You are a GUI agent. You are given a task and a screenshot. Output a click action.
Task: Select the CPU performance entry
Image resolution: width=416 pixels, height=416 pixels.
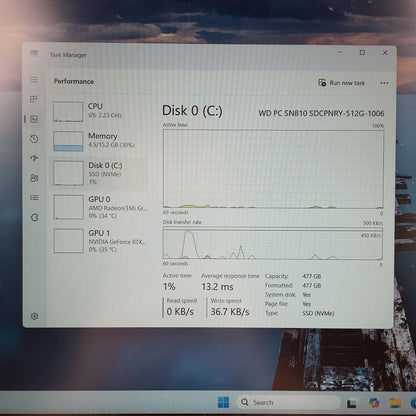click(100, 111)
